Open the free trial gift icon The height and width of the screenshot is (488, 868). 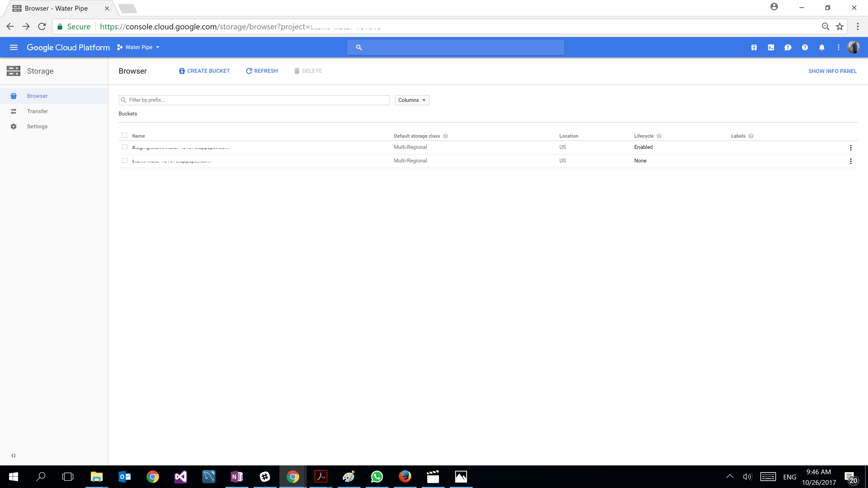click(754, 47)
